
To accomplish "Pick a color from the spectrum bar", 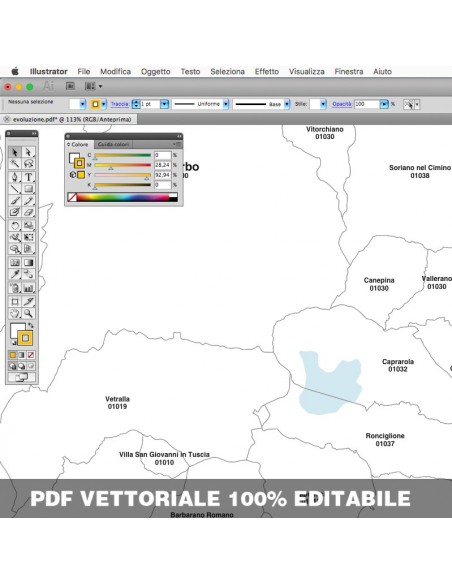I will click(122, 197).
